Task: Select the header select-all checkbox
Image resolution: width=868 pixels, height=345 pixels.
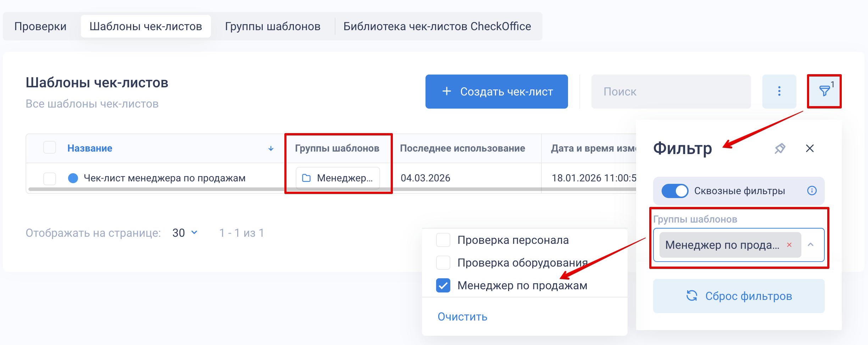Action: pos(50,148)
